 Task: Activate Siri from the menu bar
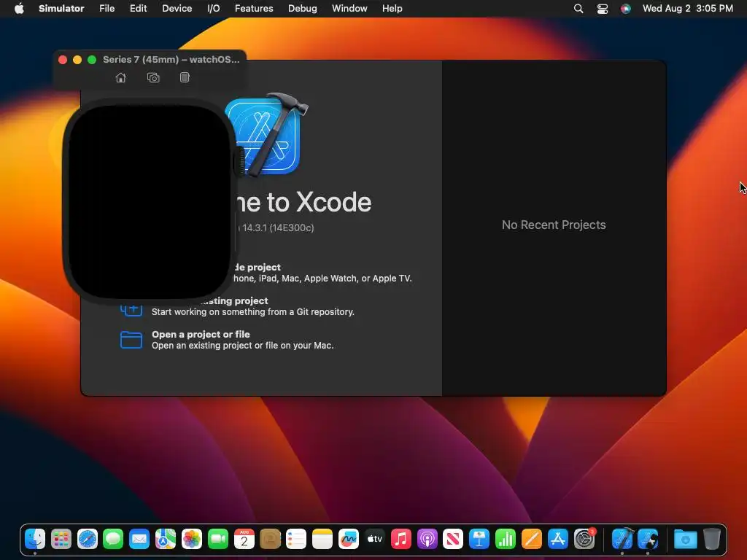625,8
